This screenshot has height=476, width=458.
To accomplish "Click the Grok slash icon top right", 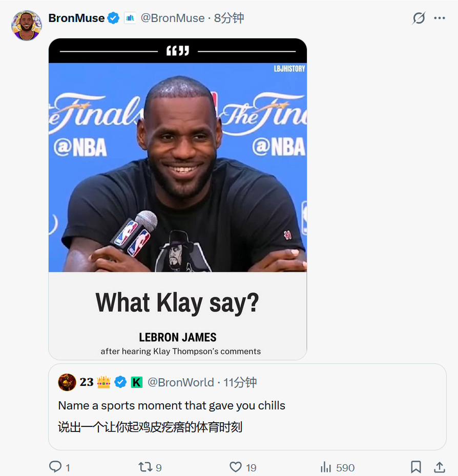I will tap(419, 18).
